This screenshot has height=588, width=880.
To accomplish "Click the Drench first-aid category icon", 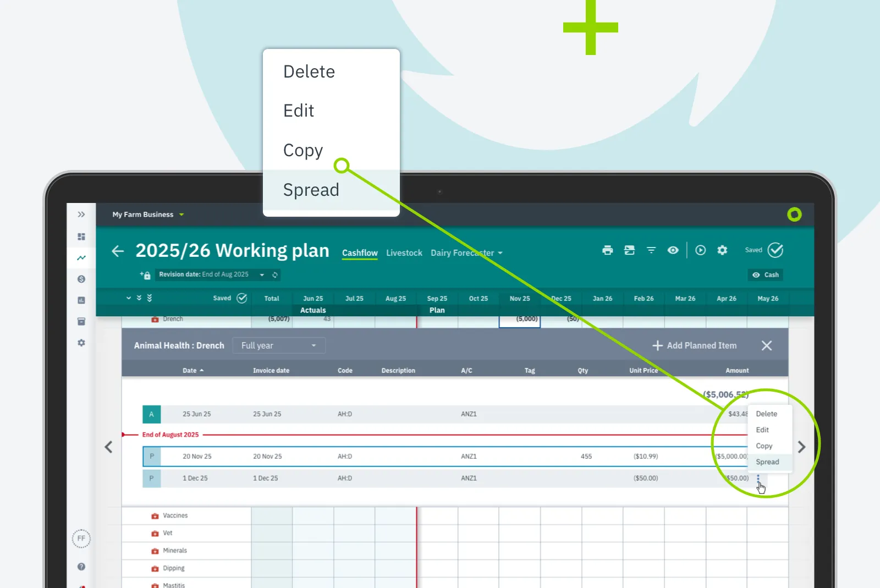I will (x=155, y=319).
